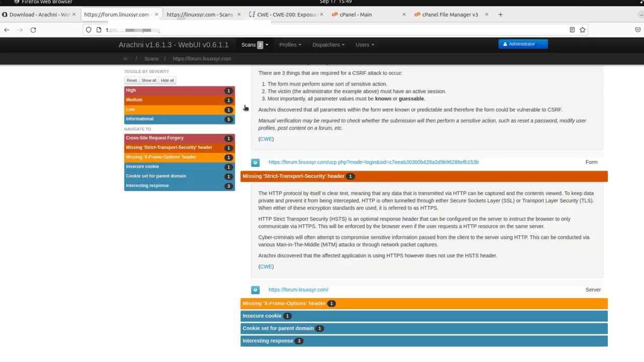The image size is (644, 362).
Task: Navigate to Missing 'Strict-Transport-Security' header in sidebar
Action: pyautogui.click(x=180, y=148)
